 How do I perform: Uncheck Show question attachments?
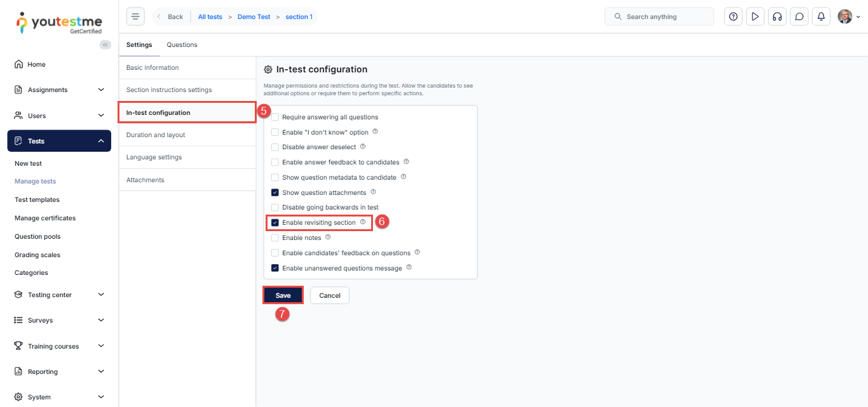pos(275,192)
